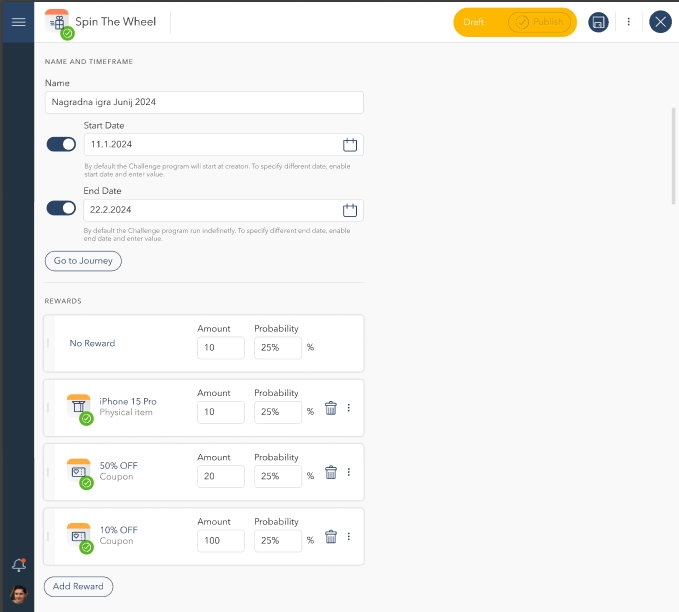Edit the No Reward amount field
This screenshot has width=679, height=612.
click(x=221, y=348)
